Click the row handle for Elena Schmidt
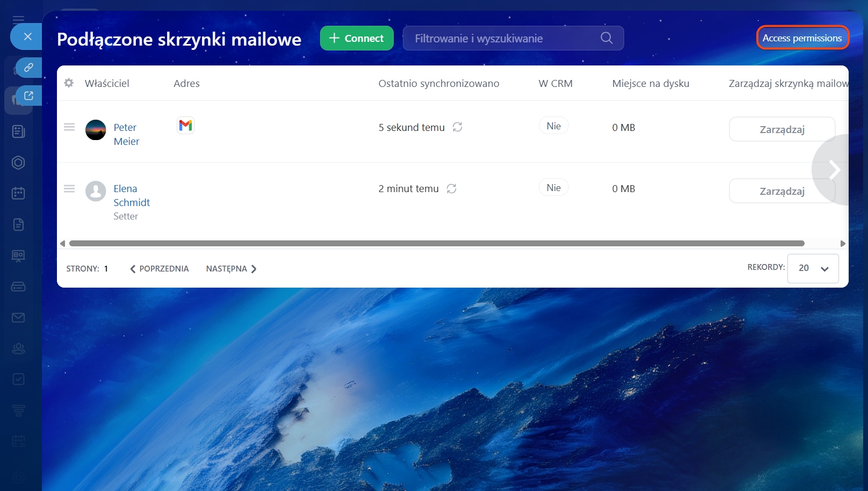 coord(69,189)
